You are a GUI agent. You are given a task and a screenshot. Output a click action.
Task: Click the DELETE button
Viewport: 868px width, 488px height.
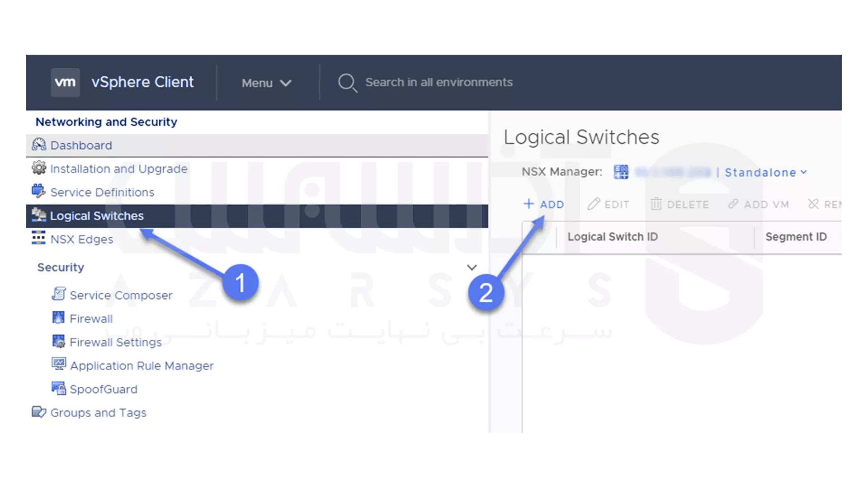coord(680,204)
